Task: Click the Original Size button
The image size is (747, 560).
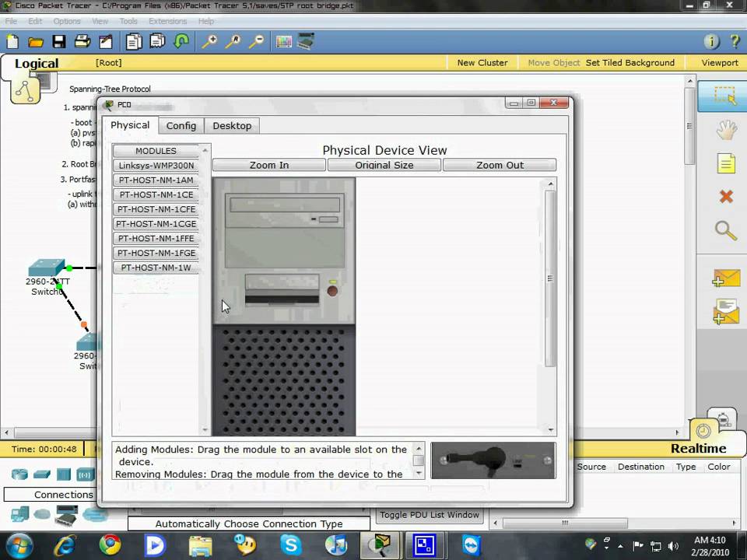Action: (384, 165)
